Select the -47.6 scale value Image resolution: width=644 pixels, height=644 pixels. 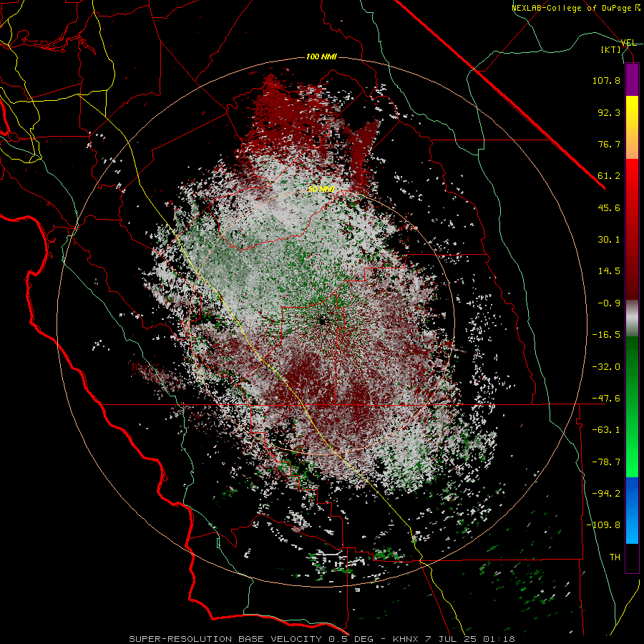[x=606, y=399]
